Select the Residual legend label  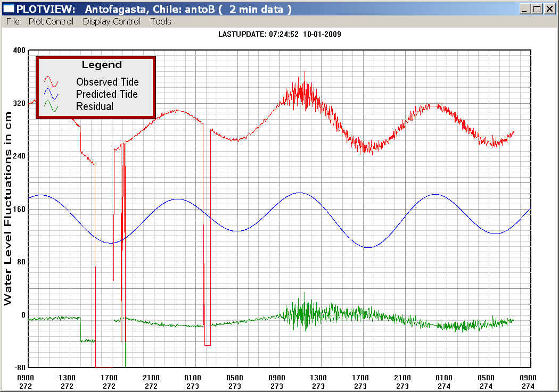click(x=95, y=106)
